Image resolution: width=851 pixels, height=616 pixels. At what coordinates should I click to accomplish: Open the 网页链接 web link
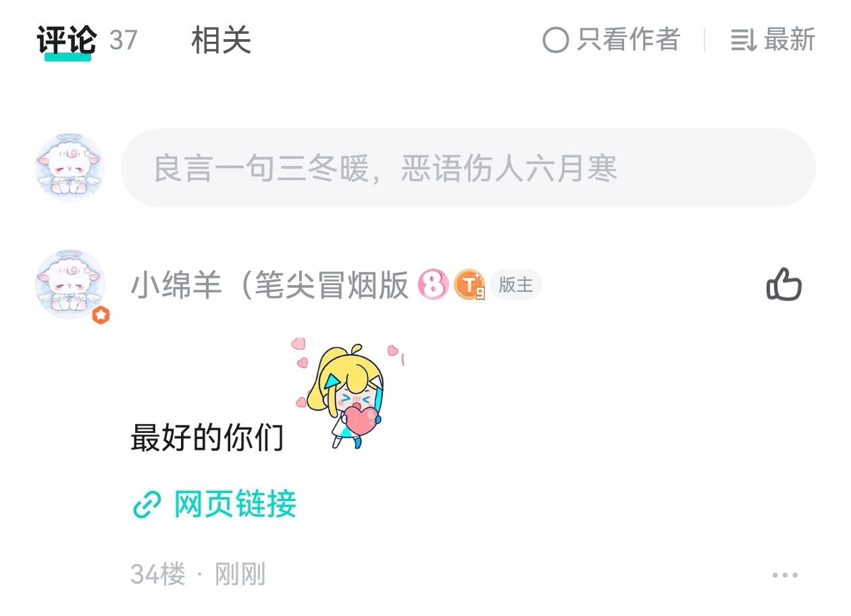point(235,505)
